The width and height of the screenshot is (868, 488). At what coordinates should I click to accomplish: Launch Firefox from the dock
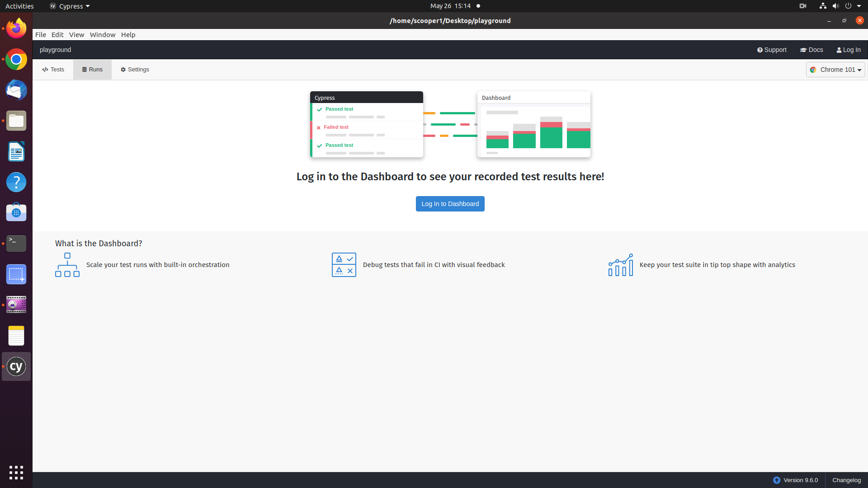16,28
